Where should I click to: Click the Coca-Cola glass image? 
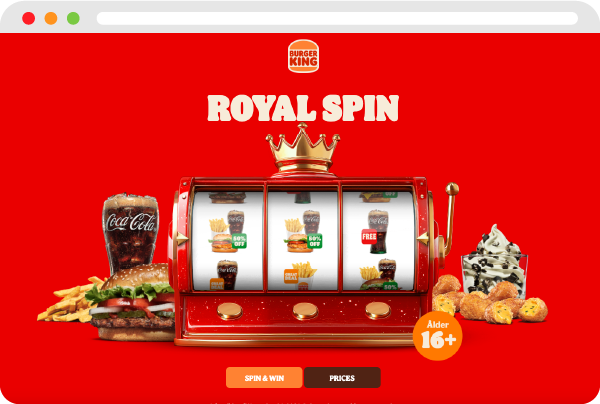point(130,233)
